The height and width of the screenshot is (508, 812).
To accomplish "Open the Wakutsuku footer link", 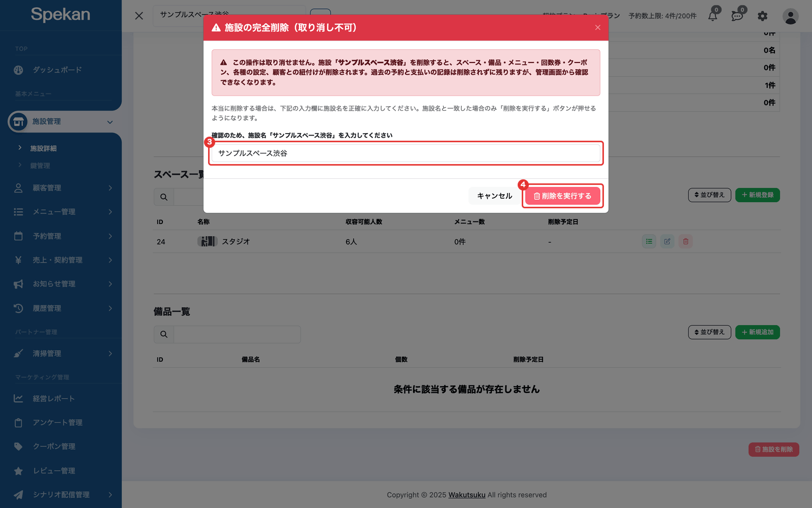I will [467, 495].
